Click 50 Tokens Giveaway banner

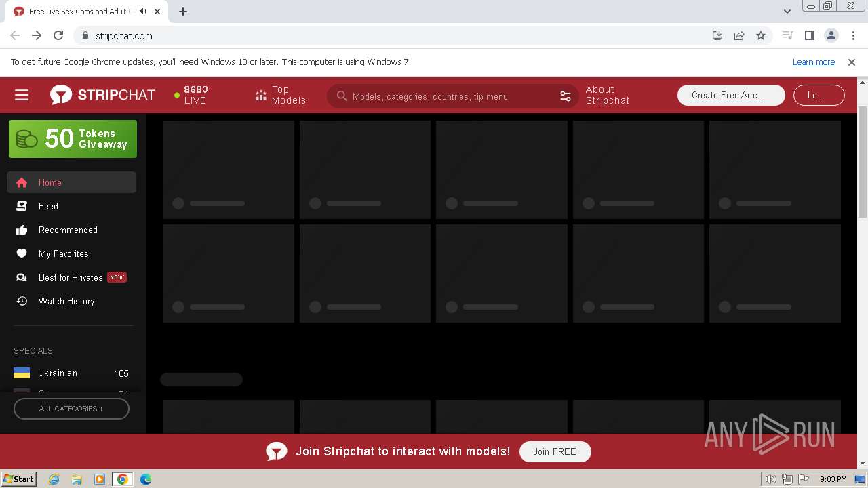73,139
